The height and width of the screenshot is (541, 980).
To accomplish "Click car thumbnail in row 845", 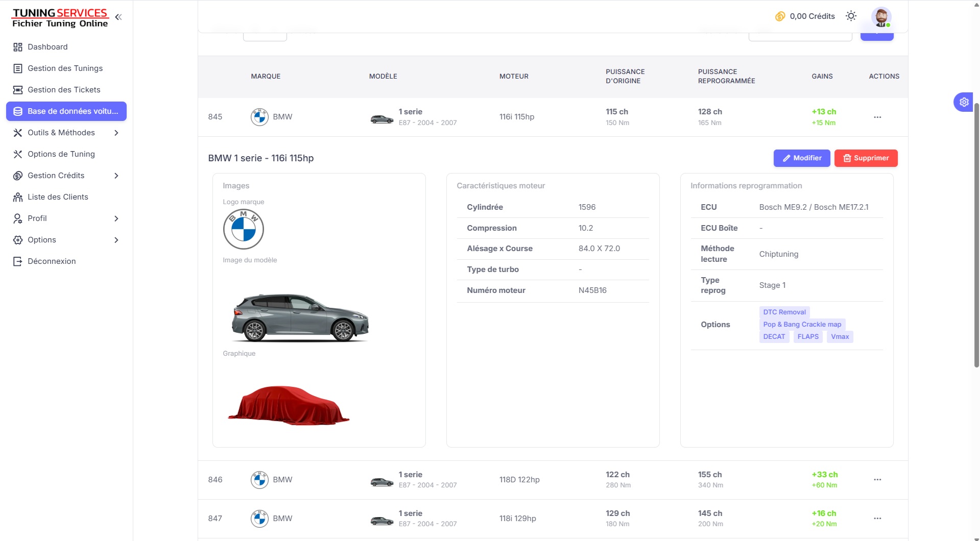I will 381,119.
